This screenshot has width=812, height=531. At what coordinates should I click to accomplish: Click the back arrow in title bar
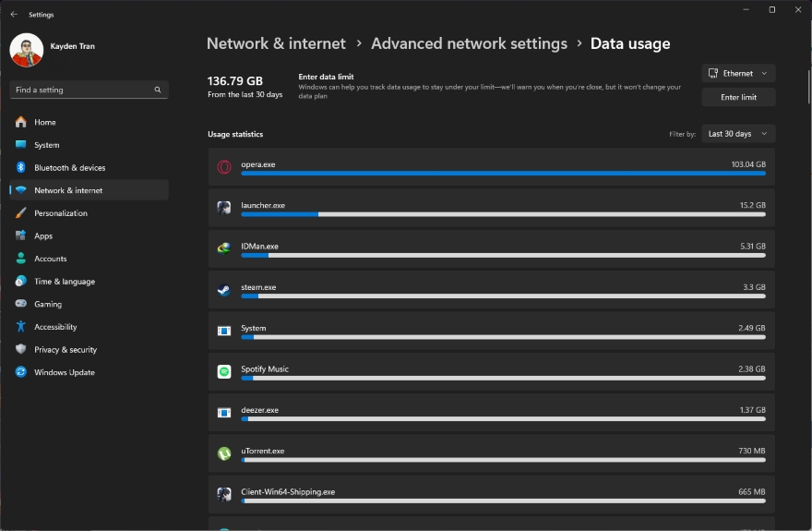(14, 15)
